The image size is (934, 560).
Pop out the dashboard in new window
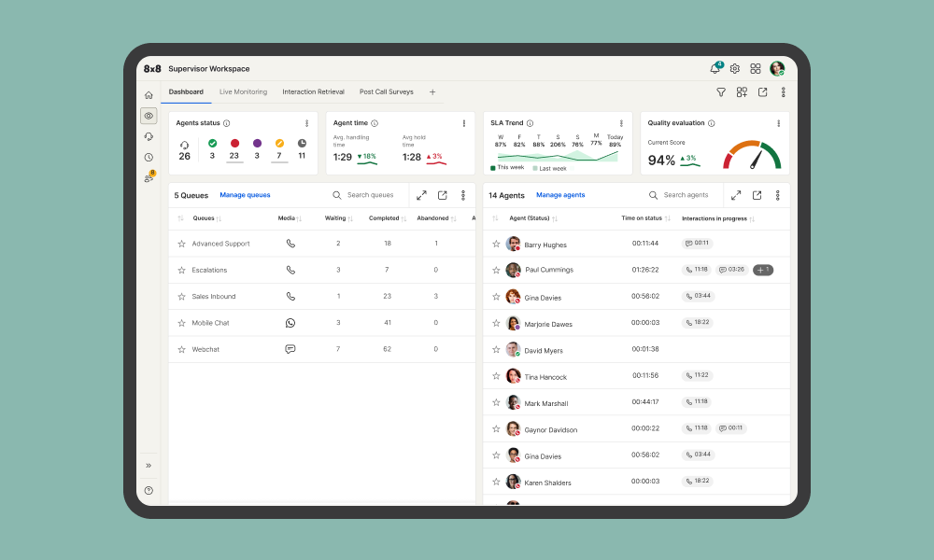click(762, 92)
